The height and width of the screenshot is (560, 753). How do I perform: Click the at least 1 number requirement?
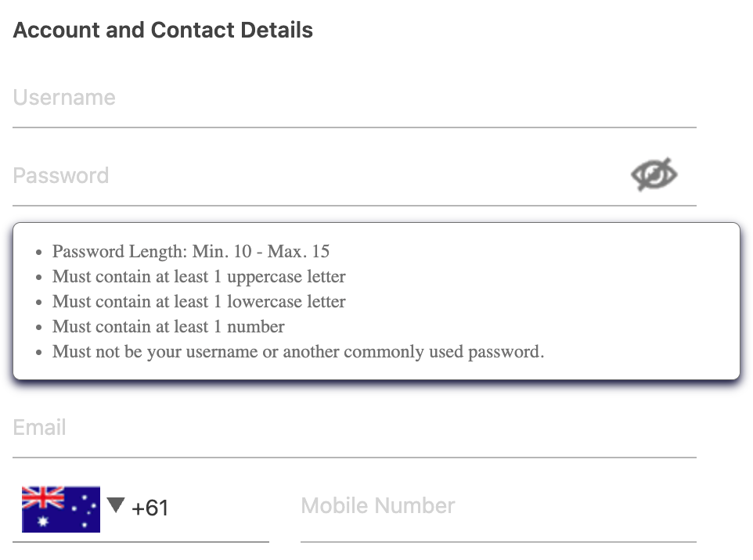pyautogui.click(x=168, y=327)
